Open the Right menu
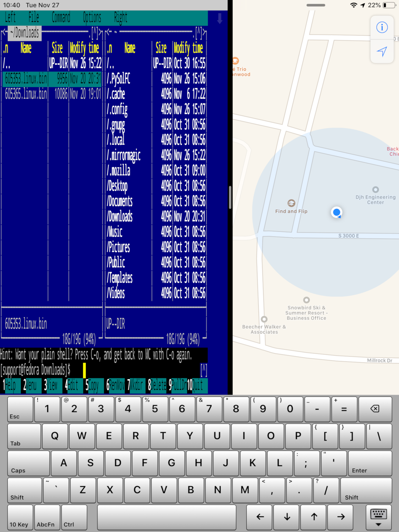The width and height of the screenshot is (399, 532). pyautogui.click(x=121, y=17)
